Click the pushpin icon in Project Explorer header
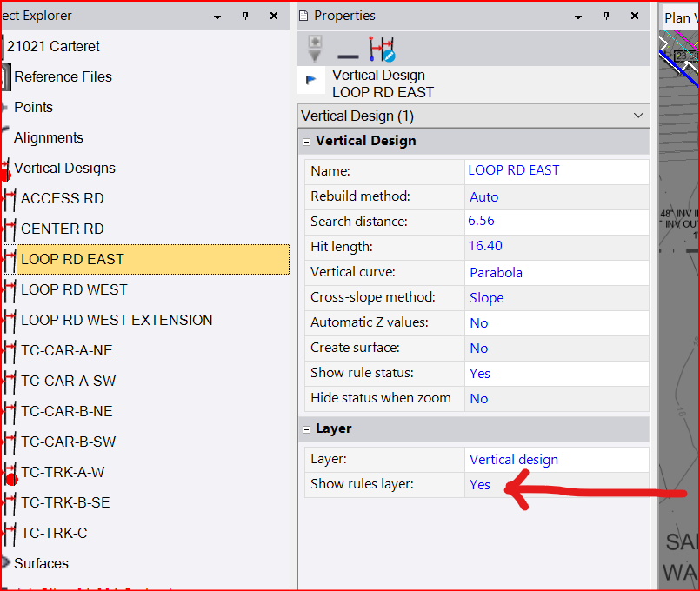Image resolution: width=700 pixels, height=591 pixels. pyautogui.click(x=245, y=16)
